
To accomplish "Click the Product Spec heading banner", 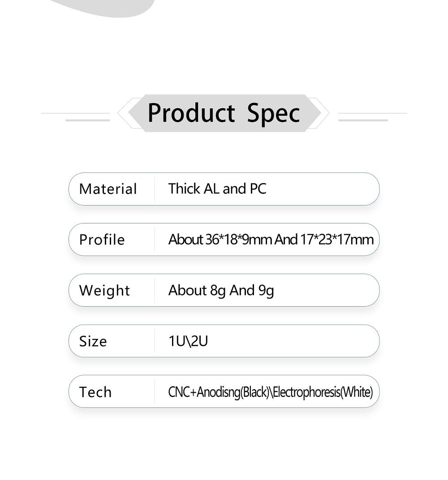I will click(x=224, y=113).
